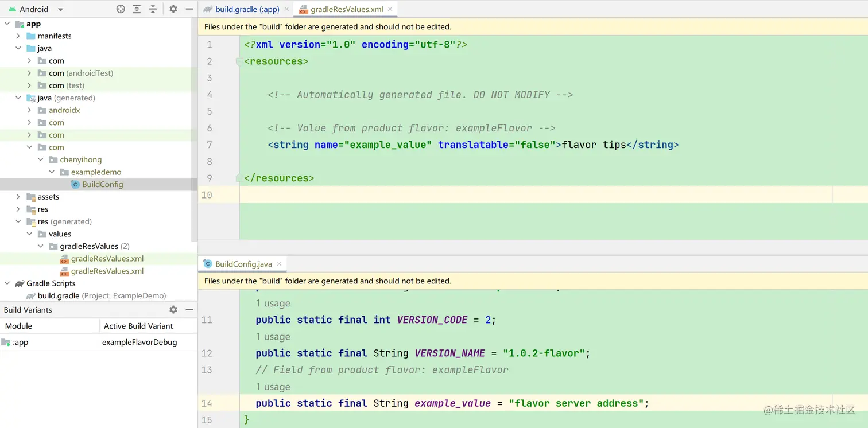Fold the opening resources tag on line 2

point(238,61)
